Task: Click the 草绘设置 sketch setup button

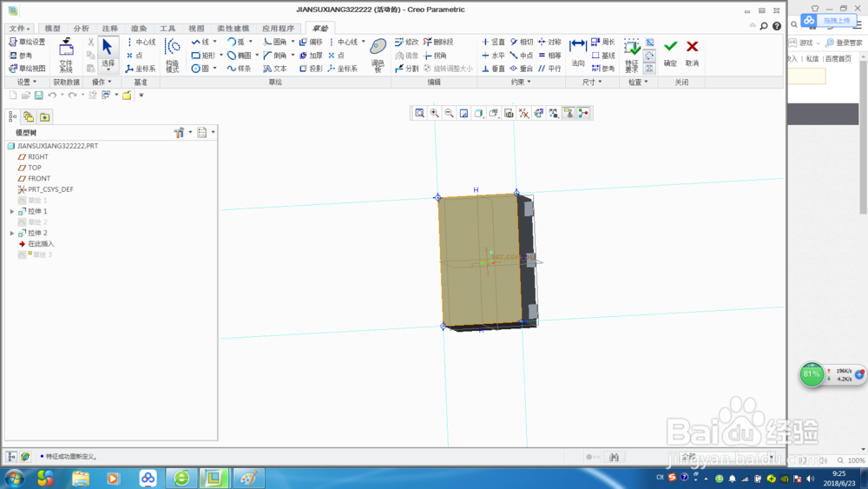Action: click(27, 42)
